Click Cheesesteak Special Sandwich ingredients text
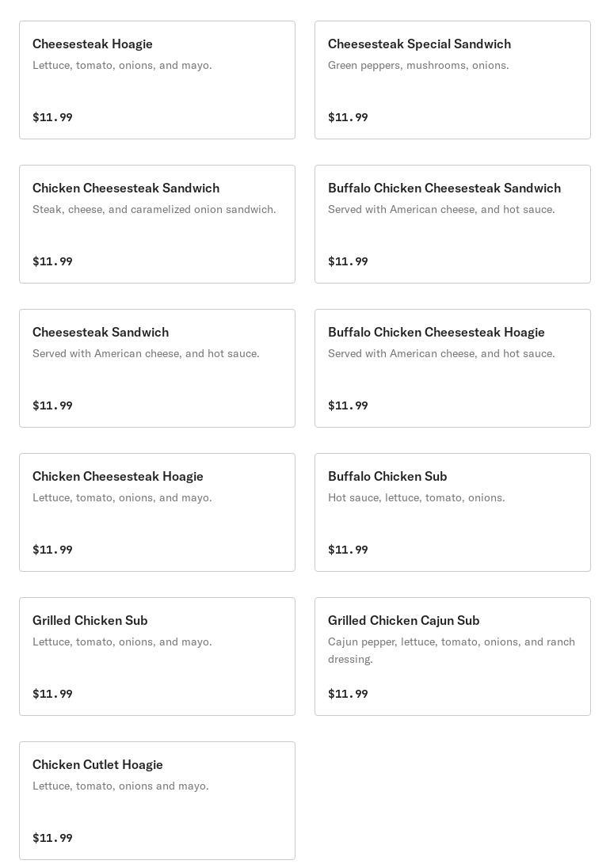 [418, 65]
